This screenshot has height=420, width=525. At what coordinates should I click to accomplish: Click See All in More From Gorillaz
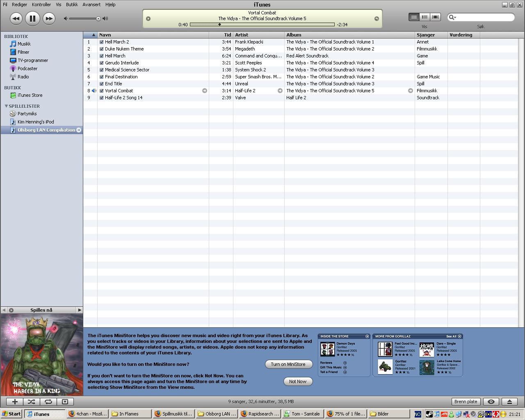[454, 336]
